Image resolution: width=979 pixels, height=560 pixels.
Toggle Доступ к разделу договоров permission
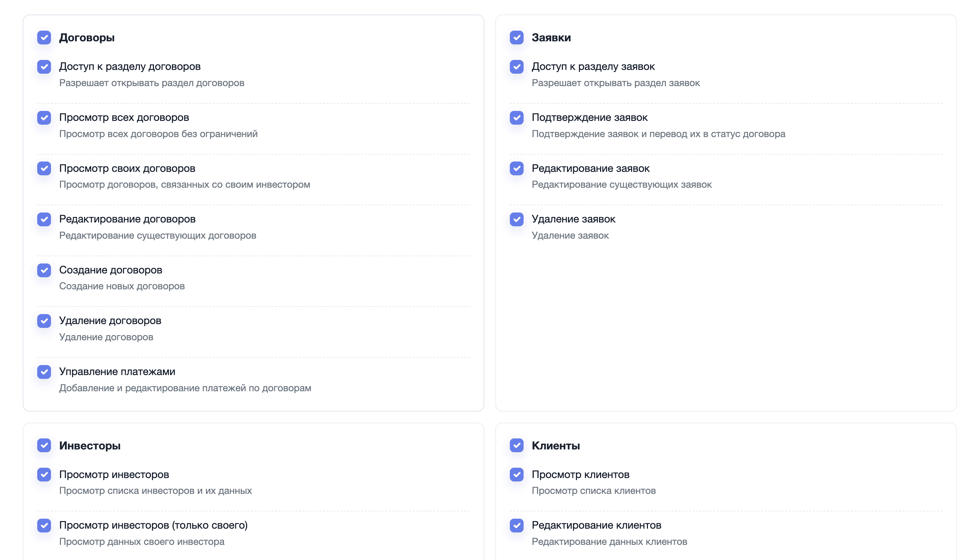point(44,66)
